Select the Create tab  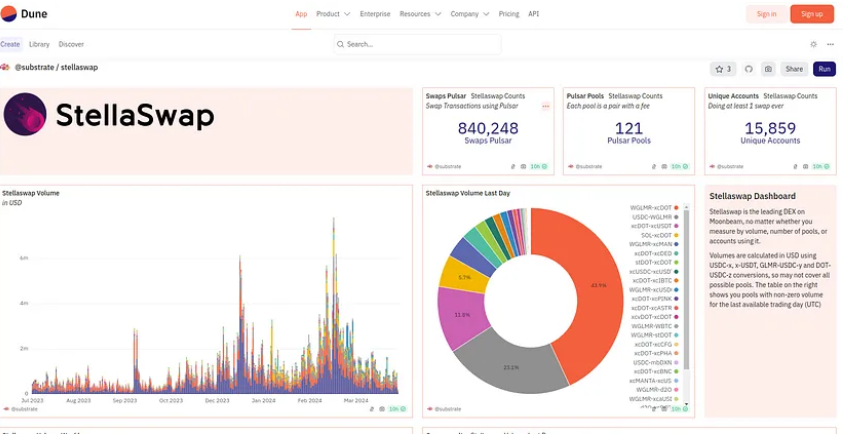point(10,44)
